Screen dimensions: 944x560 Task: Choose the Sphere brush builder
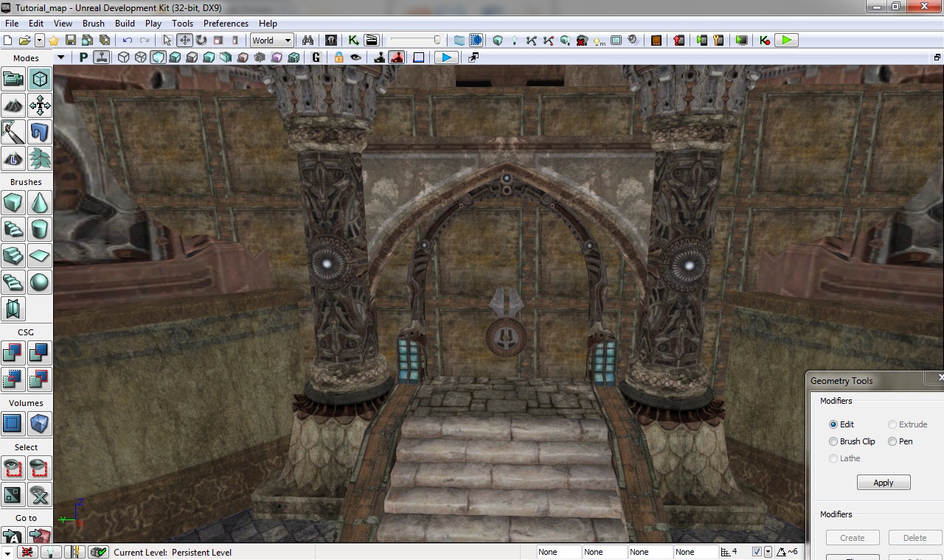tap(40, 282)
